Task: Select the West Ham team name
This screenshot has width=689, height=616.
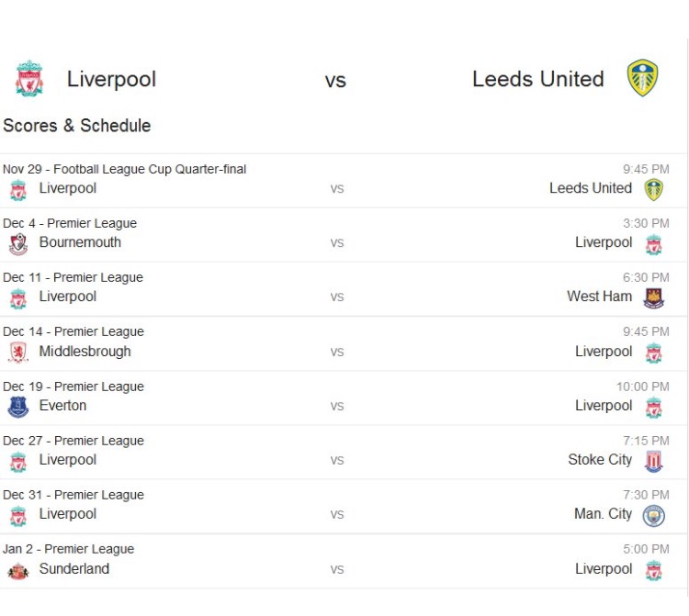Action: pos(599,297)
